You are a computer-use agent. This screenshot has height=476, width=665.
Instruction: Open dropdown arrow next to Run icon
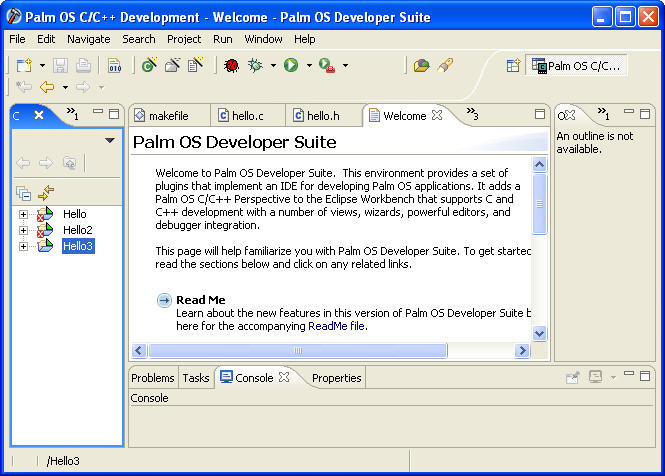[x=309, y=66]
